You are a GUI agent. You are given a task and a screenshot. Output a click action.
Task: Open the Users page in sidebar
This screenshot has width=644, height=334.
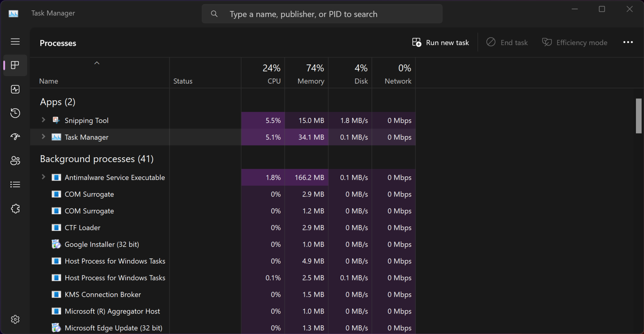(15, 161)
